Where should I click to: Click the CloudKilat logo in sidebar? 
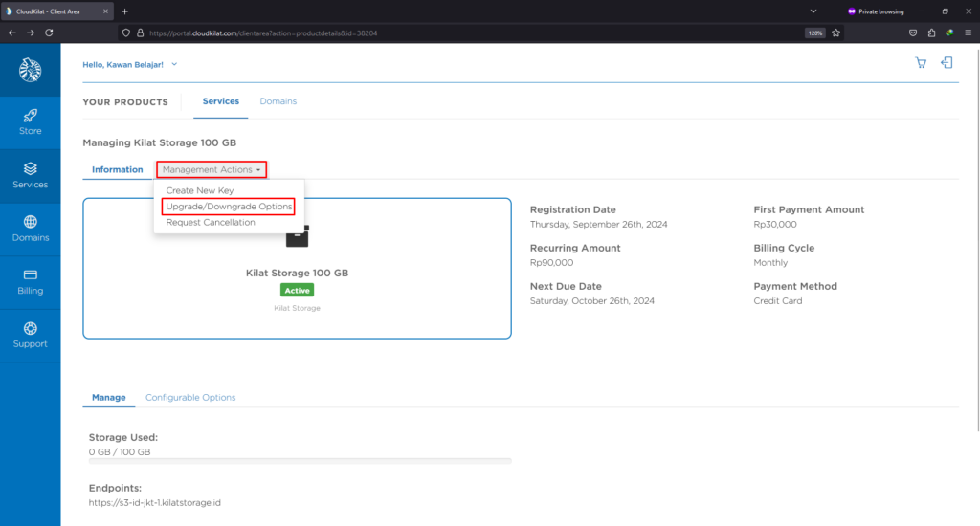(x=30, y=70)
